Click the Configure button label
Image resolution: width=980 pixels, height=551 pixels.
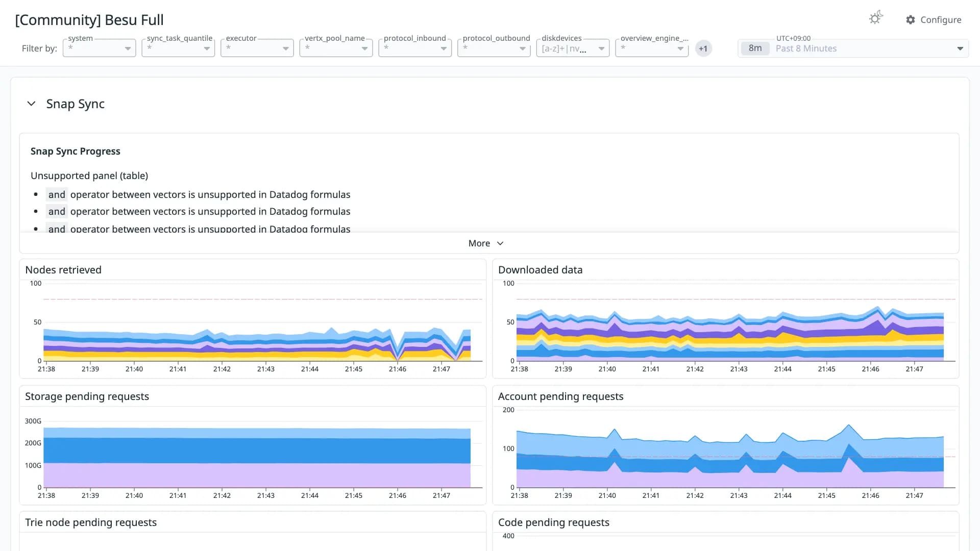941,20
